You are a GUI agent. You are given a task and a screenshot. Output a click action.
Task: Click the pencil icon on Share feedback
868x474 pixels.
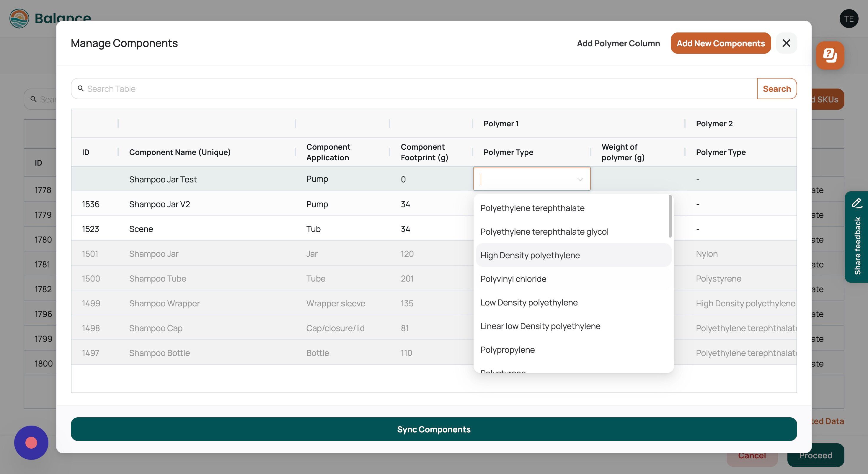[857, 203]
